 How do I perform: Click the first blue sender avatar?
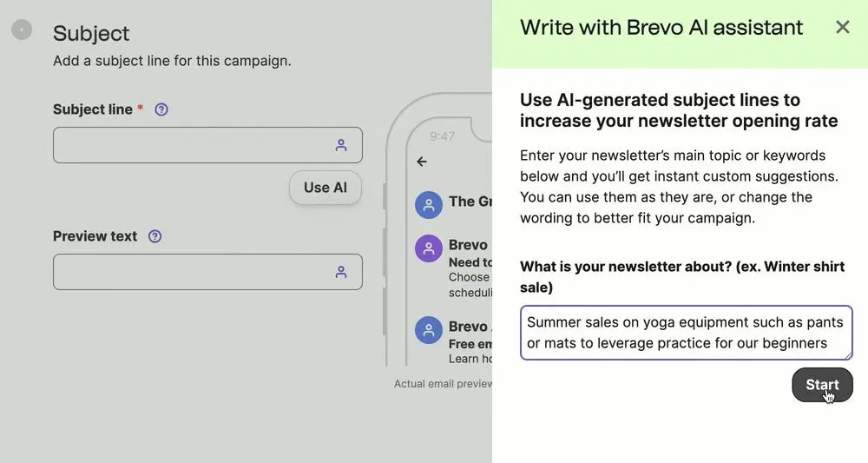tap(429, 205)
